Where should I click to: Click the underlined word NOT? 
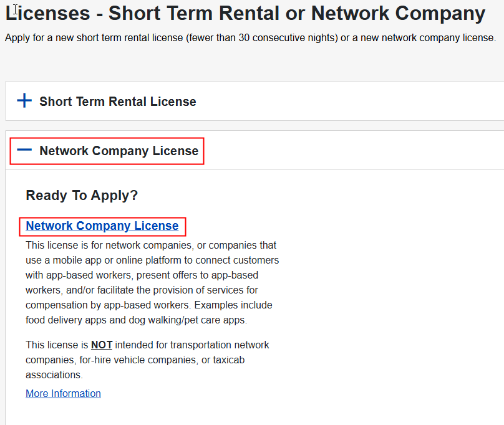102,345
